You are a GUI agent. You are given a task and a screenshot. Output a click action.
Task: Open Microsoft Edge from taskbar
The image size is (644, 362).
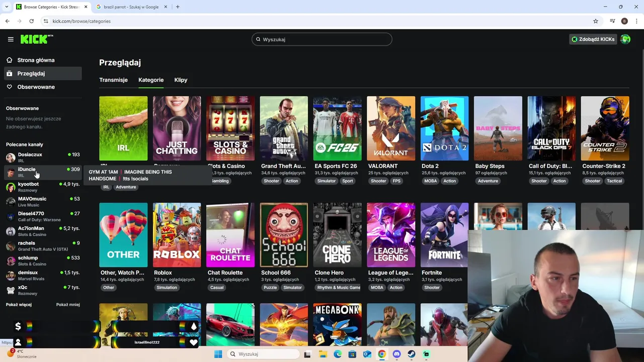(338, 354)
